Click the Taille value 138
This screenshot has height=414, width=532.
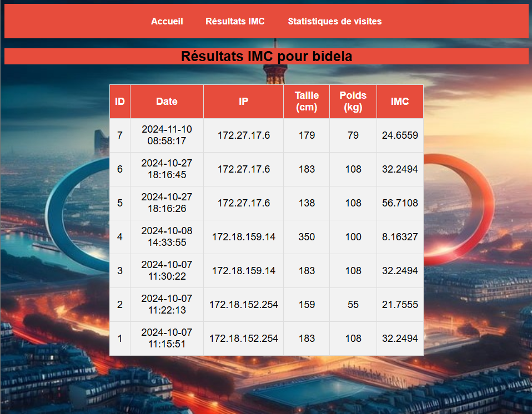[307, 203]
